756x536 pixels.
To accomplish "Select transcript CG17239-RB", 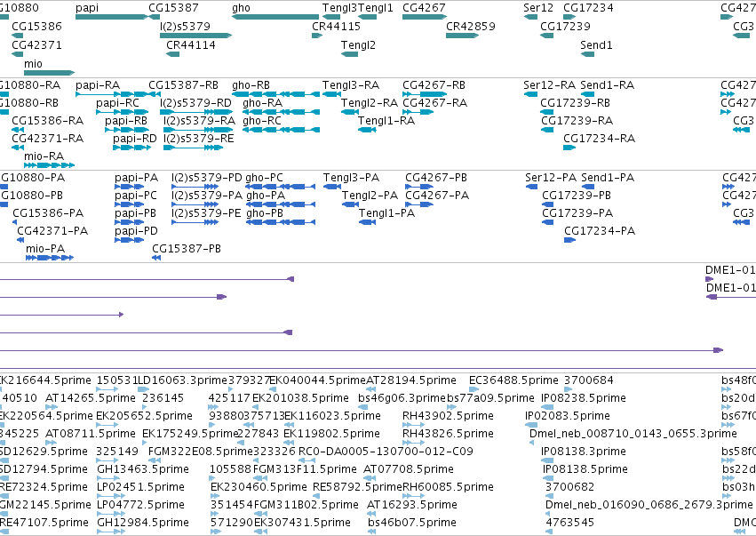I will point(546,112).
